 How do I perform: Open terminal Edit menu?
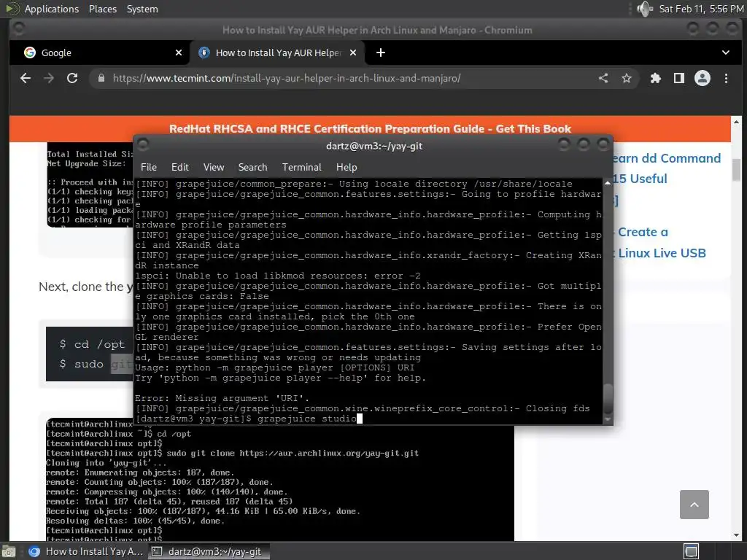180,167
